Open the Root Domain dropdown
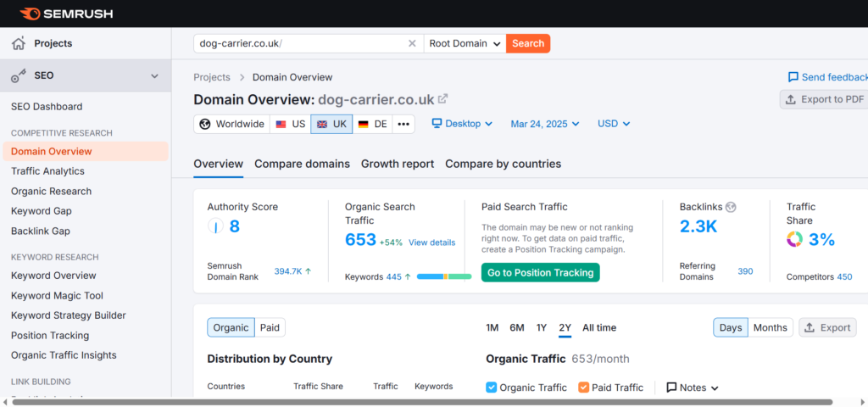The image size is (868, 407). [465, 44]
